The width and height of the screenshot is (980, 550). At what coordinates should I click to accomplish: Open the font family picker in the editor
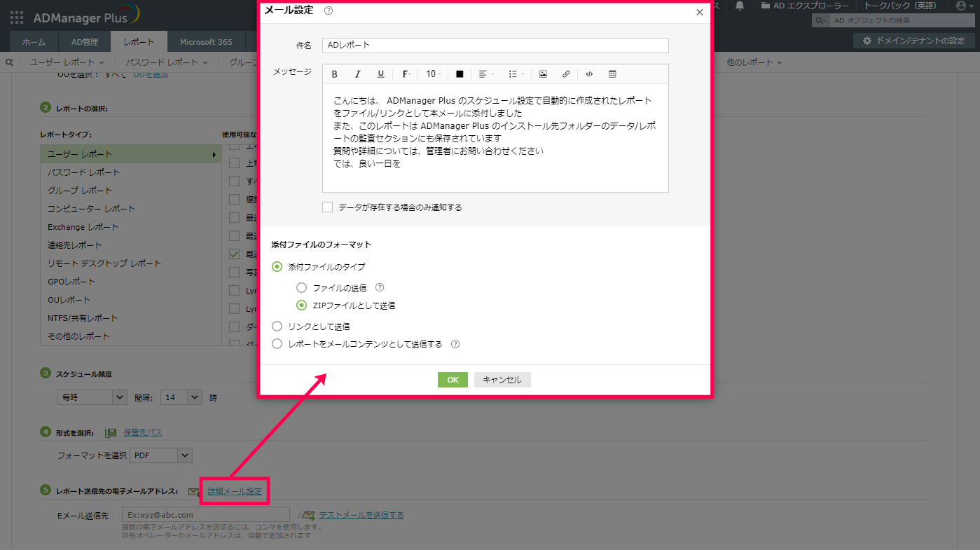pyautogui.click(x=406, y=74)
